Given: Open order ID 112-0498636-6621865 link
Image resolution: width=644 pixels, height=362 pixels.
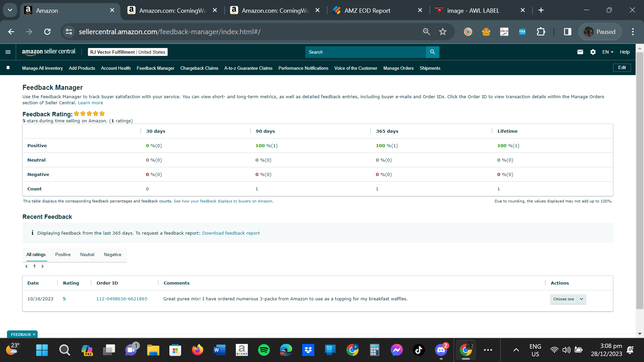Looking at the screenshot, I should (122, 299).
